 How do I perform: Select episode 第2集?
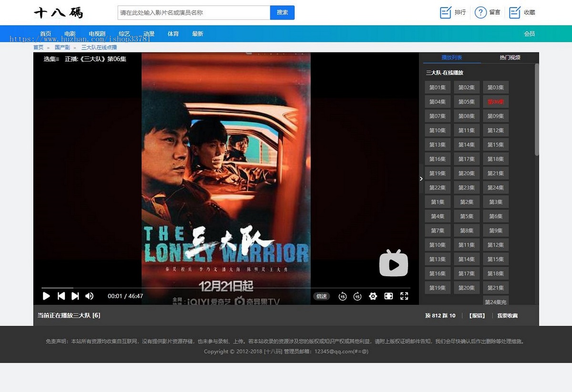pos(467,202)
